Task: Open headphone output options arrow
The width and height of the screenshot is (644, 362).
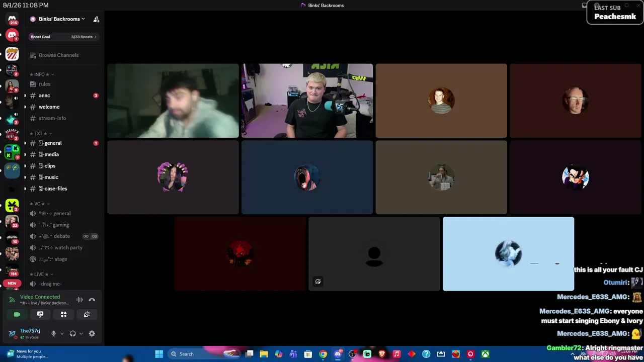Action: pos(81,333)
